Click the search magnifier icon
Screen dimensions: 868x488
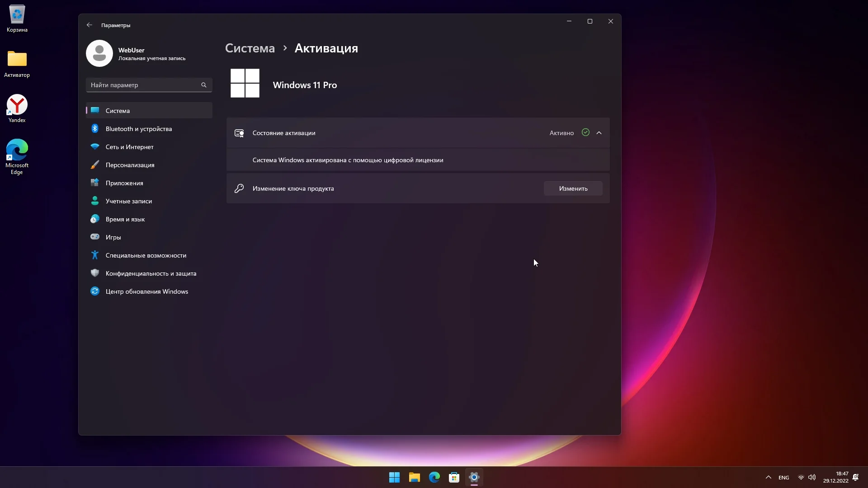(x=204, y=85)
